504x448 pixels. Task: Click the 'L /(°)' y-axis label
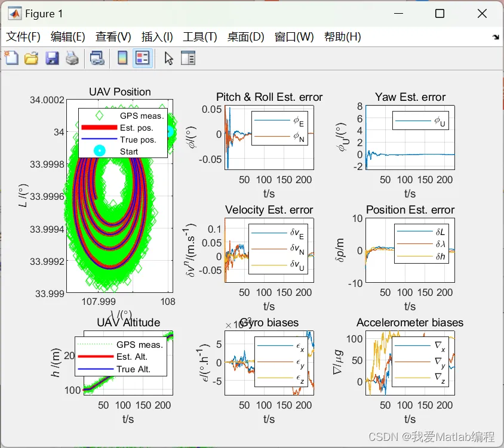[x=23, y=196]
